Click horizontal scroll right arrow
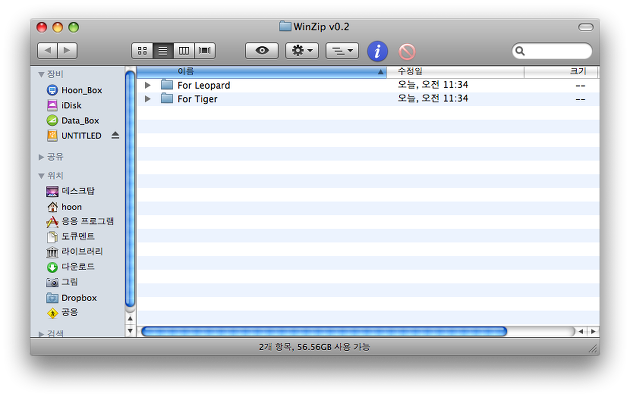The height and width of the screenshot is (397, 630). coord(593,332)
